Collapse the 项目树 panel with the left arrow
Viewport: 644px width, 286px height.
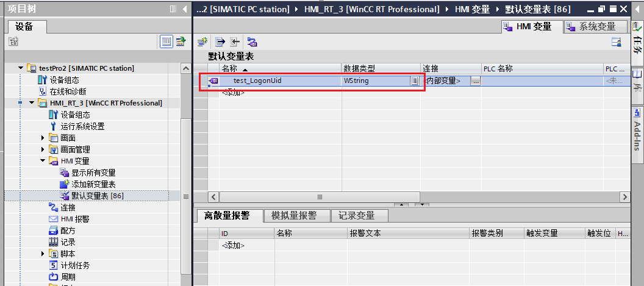[x=185, y=9]
